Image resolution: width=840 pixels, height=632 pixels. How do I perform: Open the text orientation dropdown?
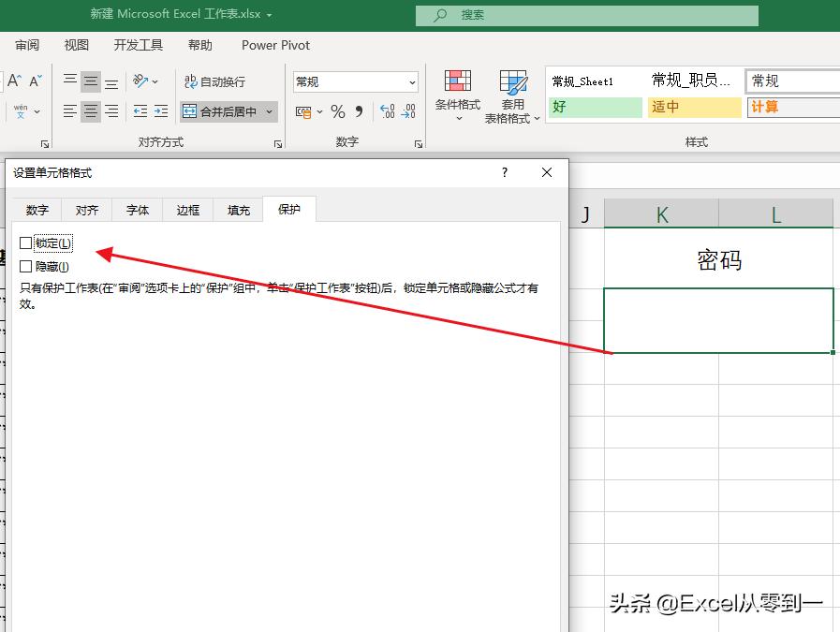pyautogui.click(x=153, y=81)
